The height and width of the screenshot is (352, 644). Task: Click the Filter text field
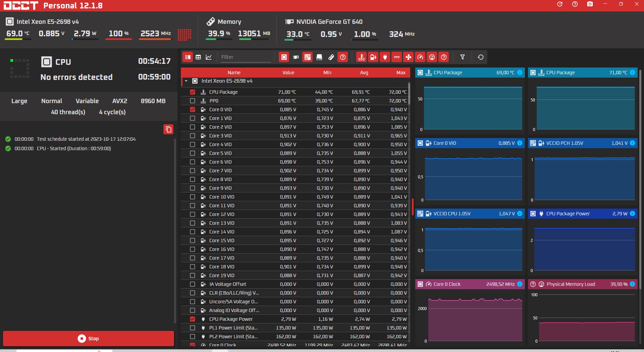pyautogui.click(x=246, y=57)
